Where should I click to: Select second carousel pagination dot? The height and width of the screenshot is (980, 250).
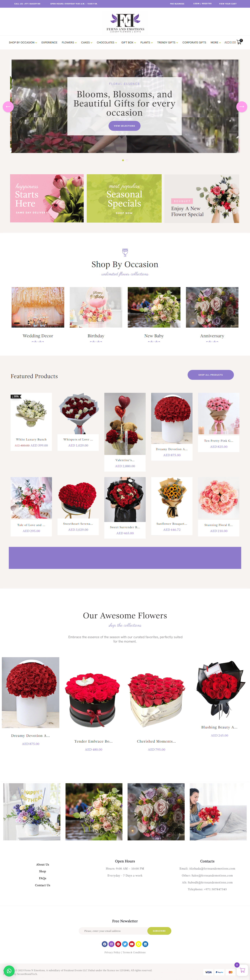coord(127,160)
